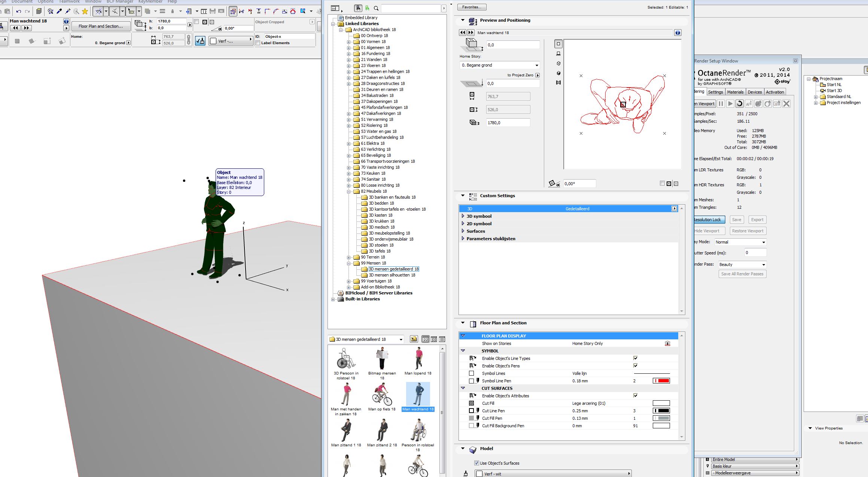This screenshot has width=868, height=477.
Task: Click the Floor Plan and Section... button
Action: pyautogui.click(x=100, y=26)
